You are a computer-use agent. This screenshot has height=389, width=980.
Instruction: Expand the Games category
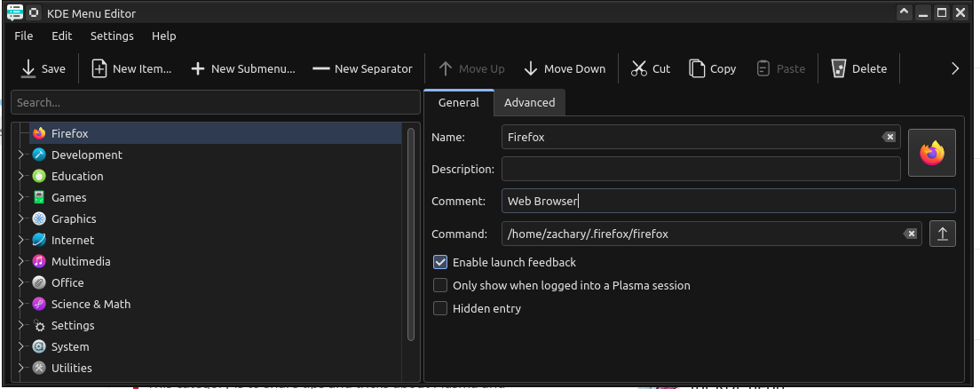click(x=21, y=198)
